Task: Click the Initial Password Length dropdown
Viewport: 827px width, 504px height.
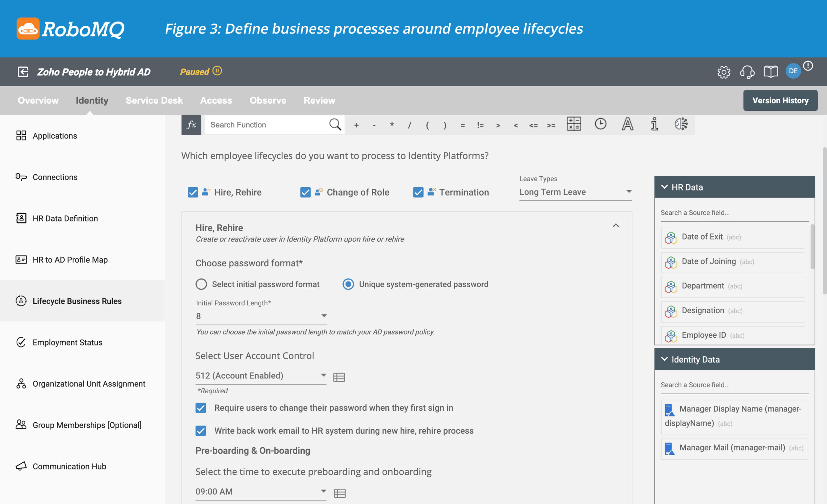Action: coord(261,315)
